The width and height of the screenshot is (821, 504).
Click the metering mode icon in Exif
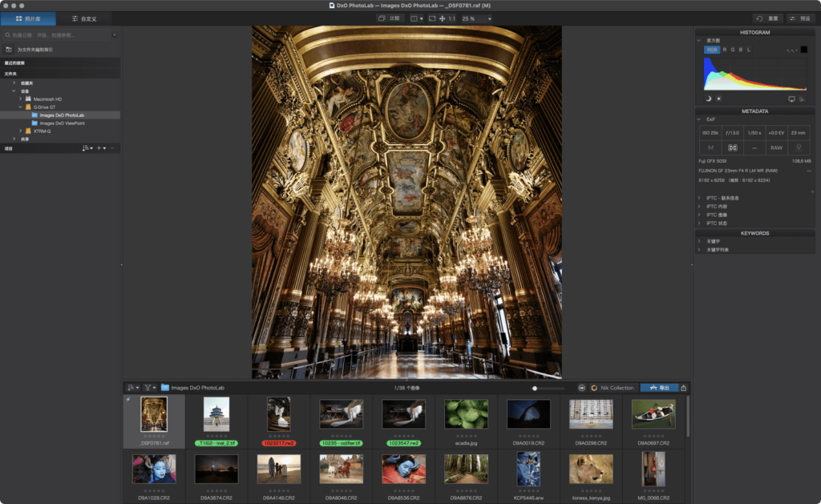click(x=733, y=147)
